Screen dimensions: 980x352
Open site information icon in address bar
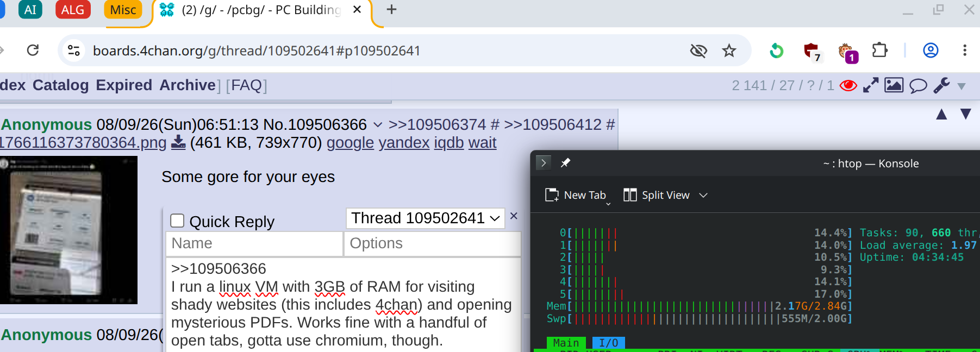(73, 51)
